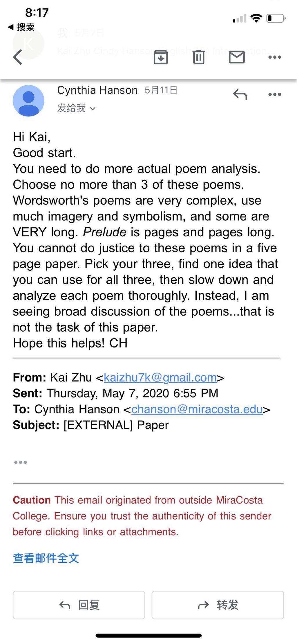Tap Cynthia Hanson's blue avatar
This screenshot has width=297, height=644.
pos(28,100)
